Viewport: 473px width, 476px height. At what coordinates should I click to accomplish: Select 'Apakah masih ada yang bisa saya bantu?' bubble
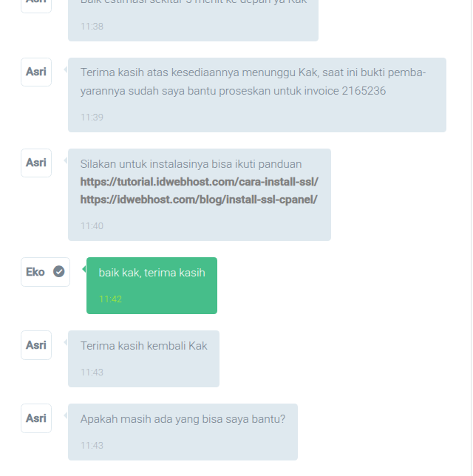pos(183,432)
